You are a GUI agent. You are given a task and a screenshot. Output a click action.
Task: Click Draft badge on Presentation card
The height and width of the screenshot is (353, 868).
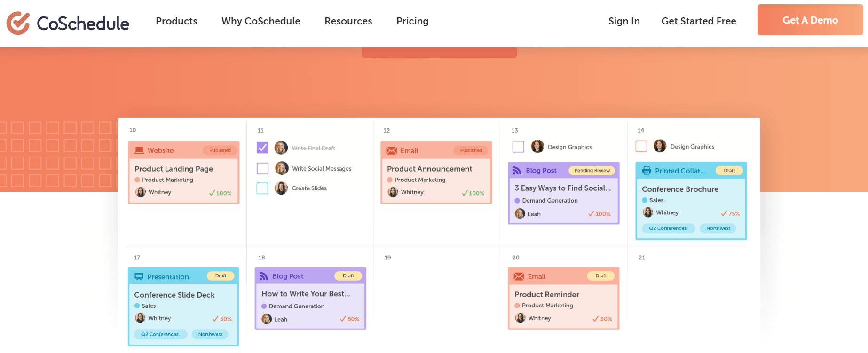221,276
